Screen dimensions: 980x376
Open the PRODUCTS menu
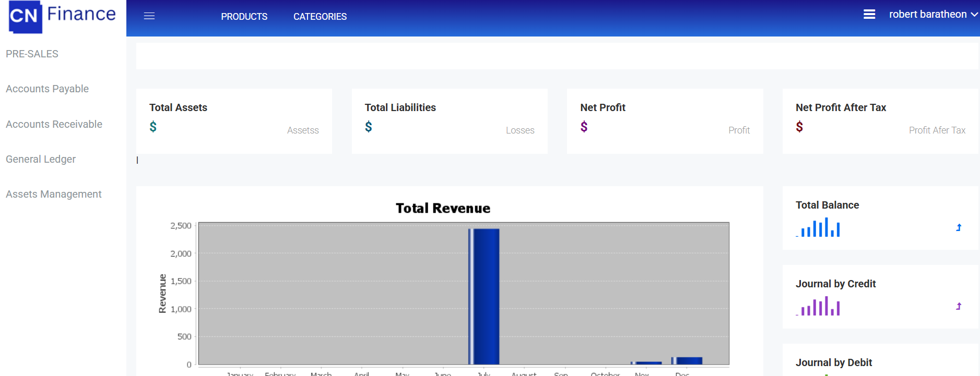pyautogui.click(x=244, y=17)
